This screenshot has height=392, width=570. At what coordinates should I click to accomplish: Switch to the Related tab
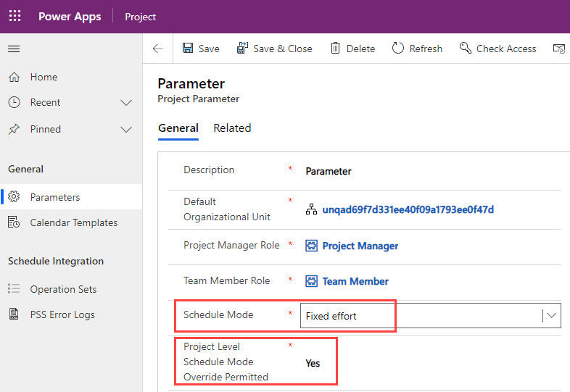tap(232, 128)
